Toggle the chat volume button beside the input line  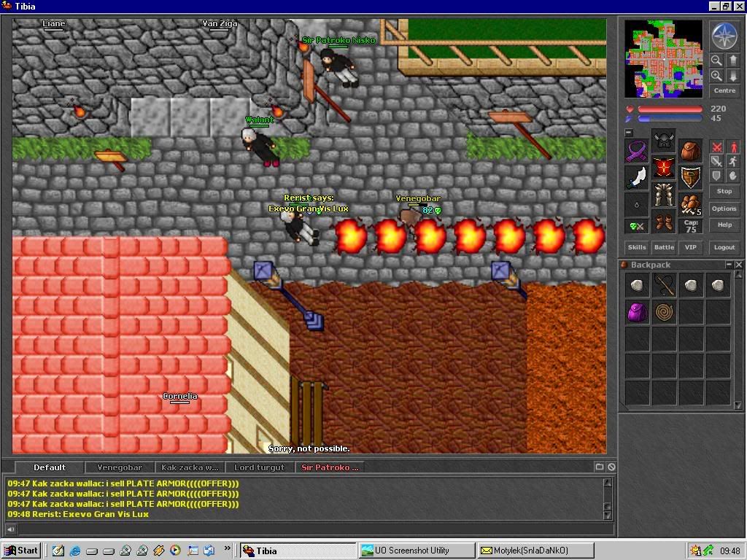point(10,529)
